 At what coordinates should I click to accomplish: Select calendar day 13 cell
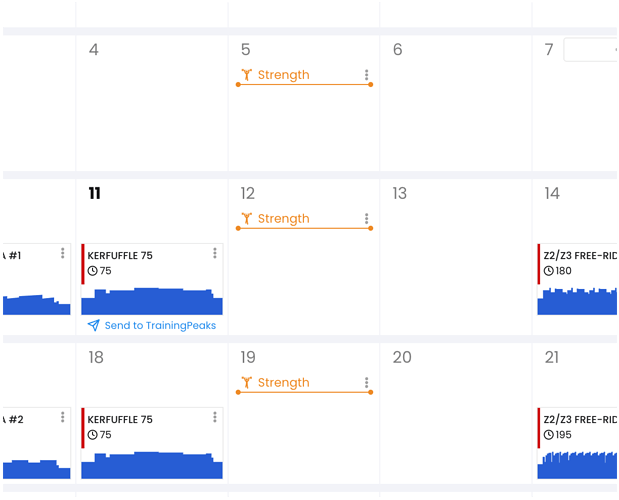tap(456, 257)
